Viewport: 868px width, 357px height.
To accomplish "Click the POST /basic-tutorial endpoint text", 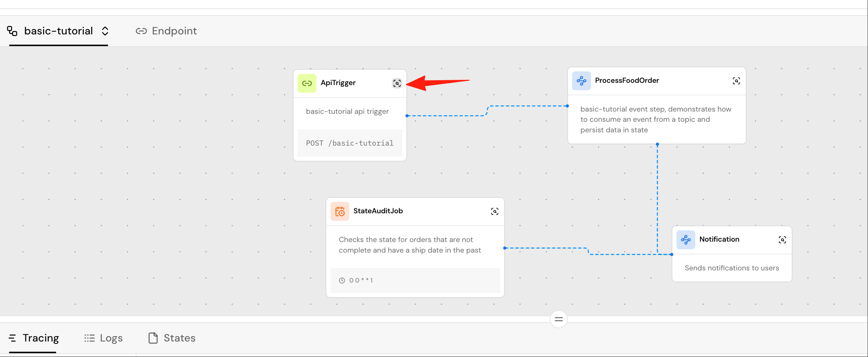I will (x=350, y=143).
